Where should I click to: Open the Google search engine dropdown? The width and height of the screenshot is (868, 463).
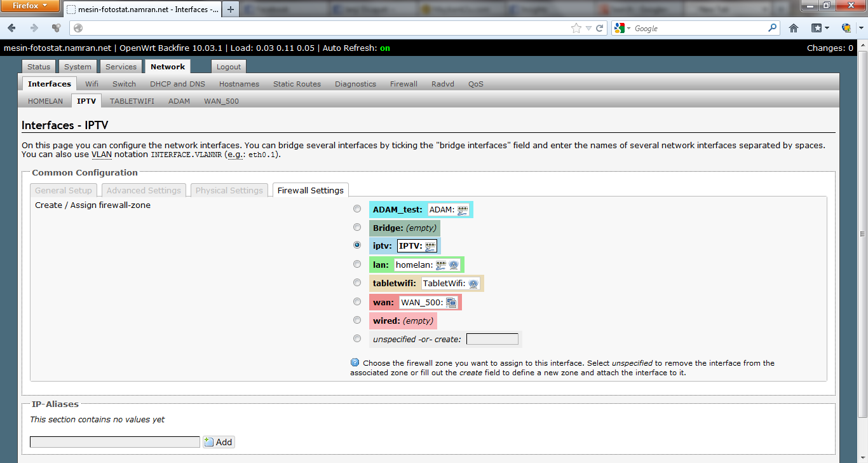tap(623, 28)
